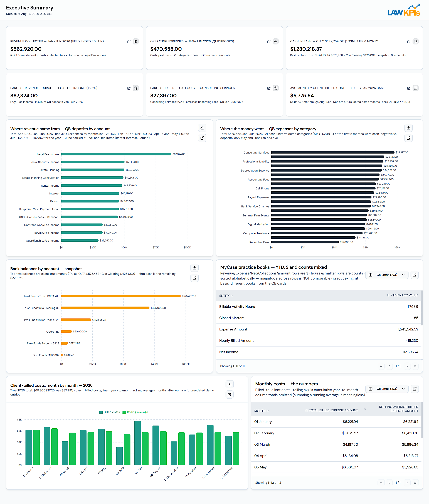Image resolution: width=429 pixels, height=504 pixels.
Task: Open Monthly costs table externally
Action: click(415, 389)
